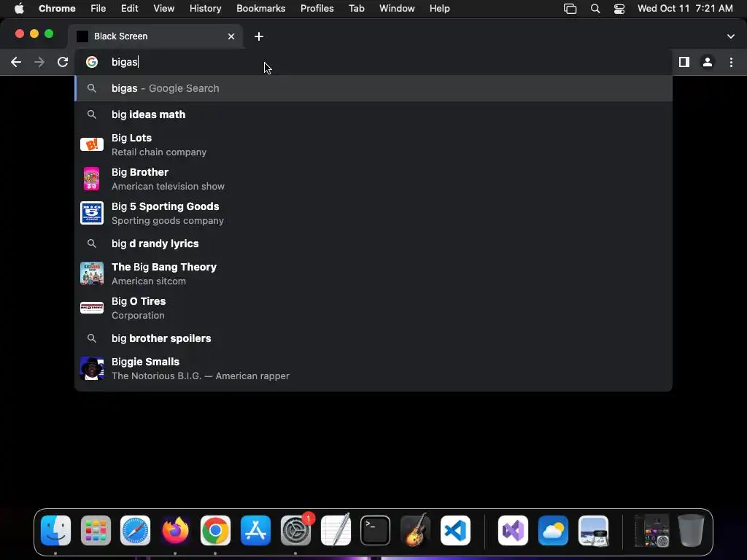Open Finder from the Dock
The width and height of the screenshot is (747, 560).
[55, 530]
